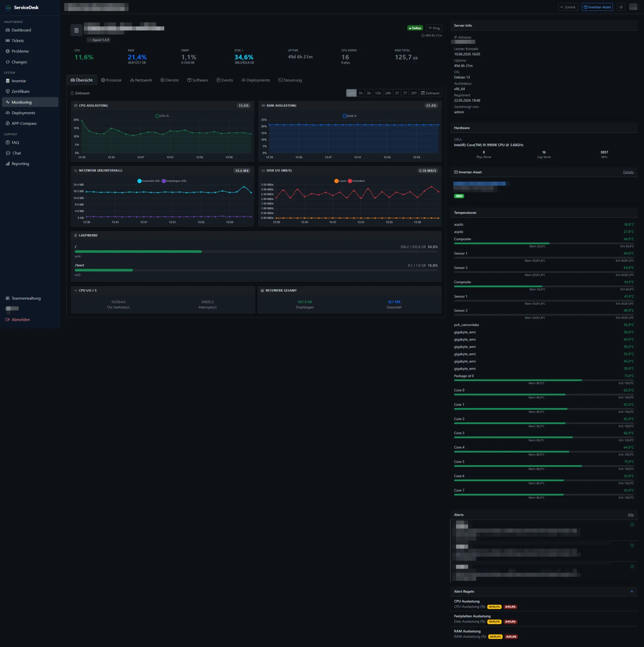The image size is (644, 647).
Task: Open Dashboard in the sidebar
Action: (x=30, y=30)
